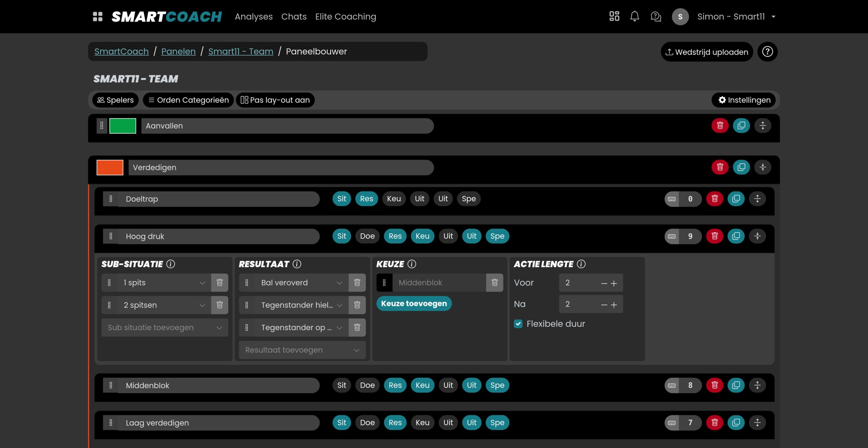Image resolution: width=868 pixels, height=448 pixels.
Task: Toggle the Spe tag on Laag verdedigen
Action: [x=497, y=423]
